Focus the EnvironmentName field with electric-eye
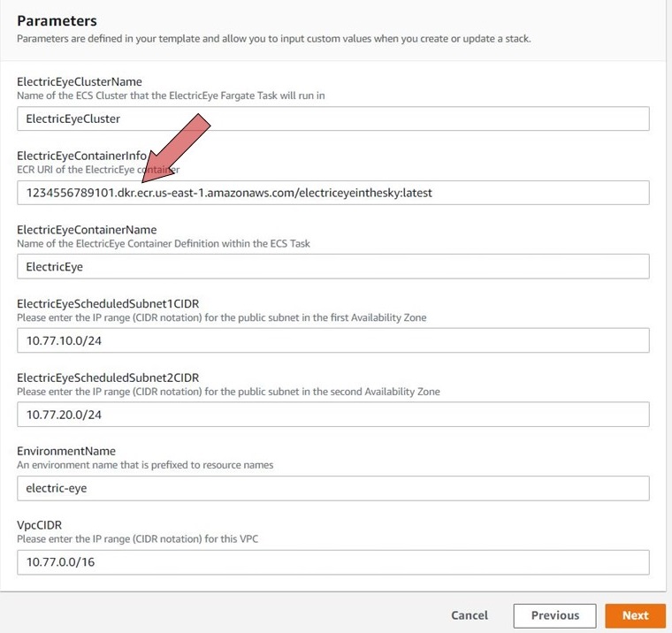This screenshot has width=672, height=633. click(333, 488)
